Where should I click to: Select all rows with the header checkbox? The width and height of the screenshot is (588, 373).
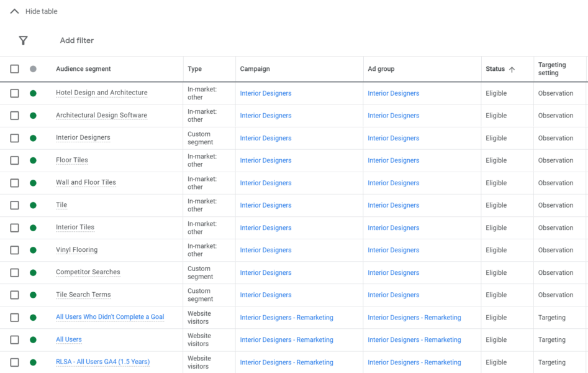(14, 68)
